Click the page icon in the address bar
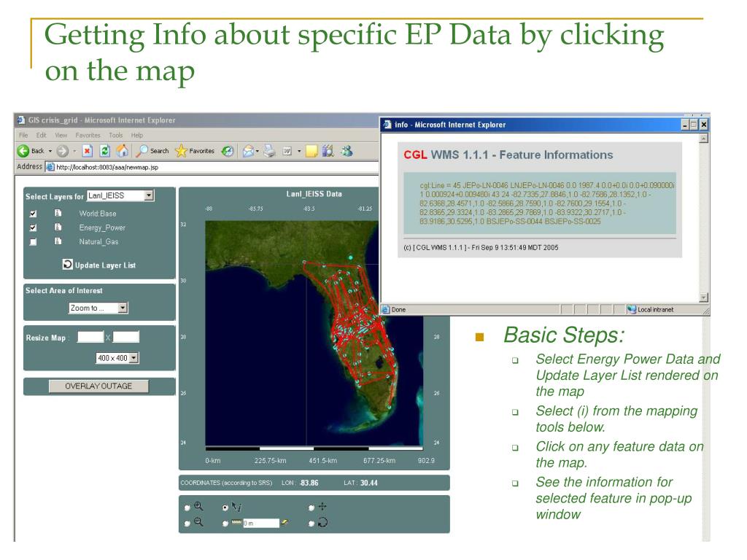 (x=50, y=167)
